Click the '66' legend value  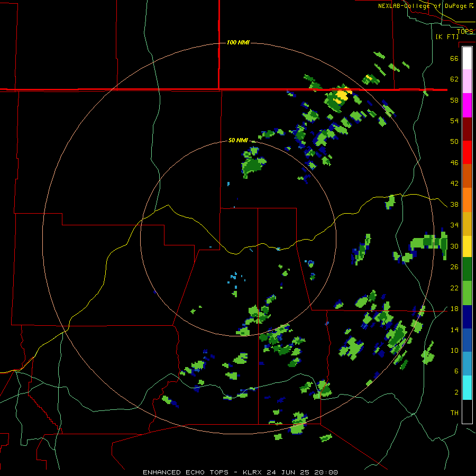pos(454,58)
